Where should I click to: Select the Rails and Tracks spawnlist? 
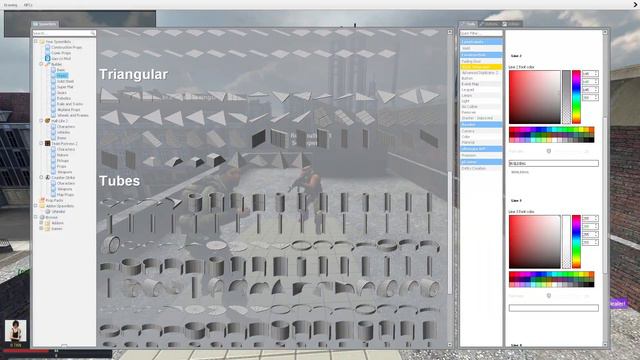pos(70,104)
